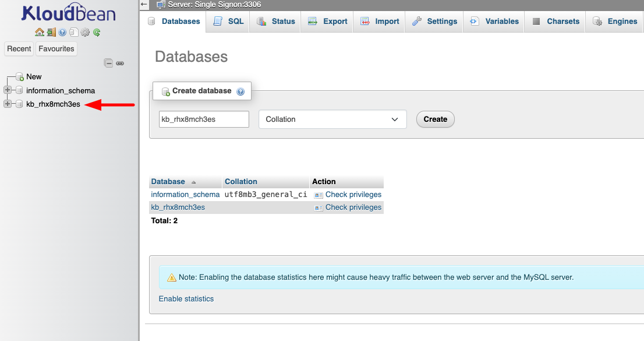The width and height of the screenshot is (644, 341).
Task: Refresh the navigation tree with green reload icon
Action: pos(97,32)
